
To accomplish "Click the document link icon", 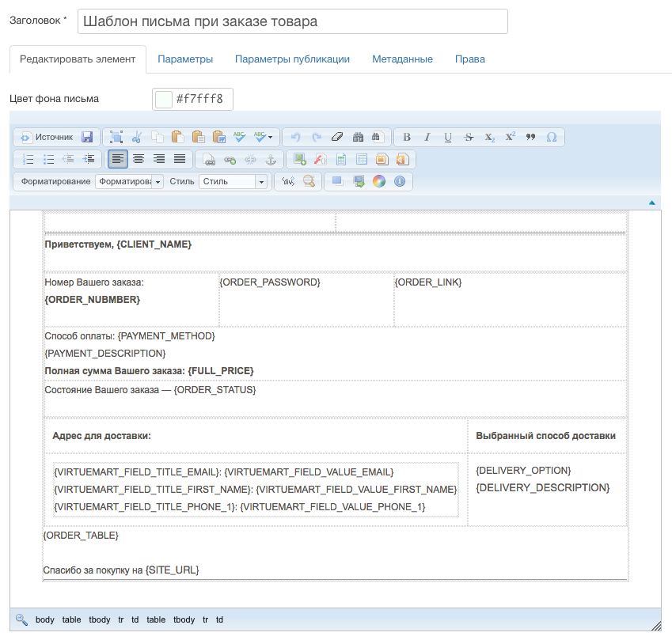I will 209,159.
